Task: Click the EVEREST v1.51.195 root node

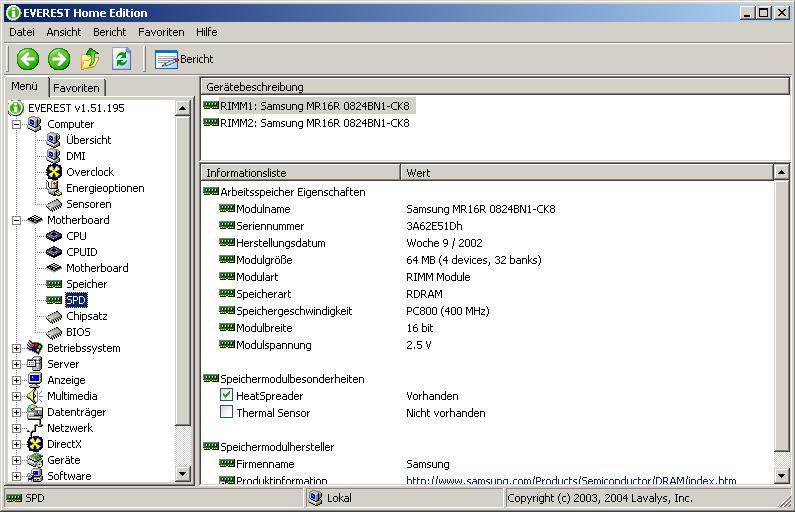Action: click(x=76, y=108)
